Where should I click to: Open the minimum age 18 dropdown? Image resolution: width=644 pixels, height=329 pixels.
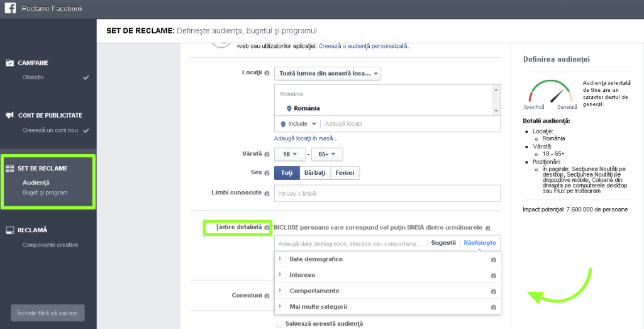(289, 155)
